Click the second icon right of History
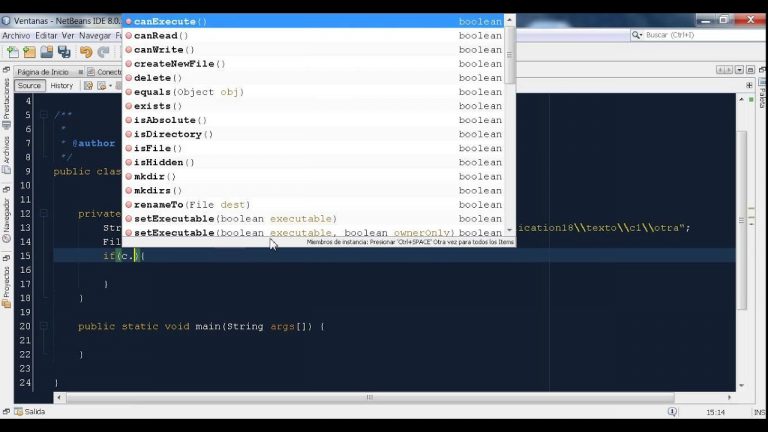The height and width of the screenshot is (432, 768). click(101, 86)
